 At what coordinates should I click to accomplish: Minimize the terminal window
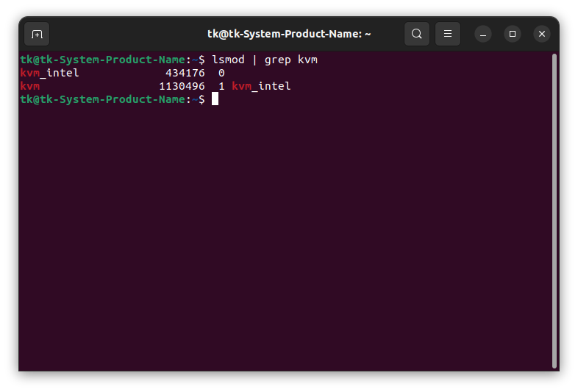pyautogui.click(x=483, y=34)
